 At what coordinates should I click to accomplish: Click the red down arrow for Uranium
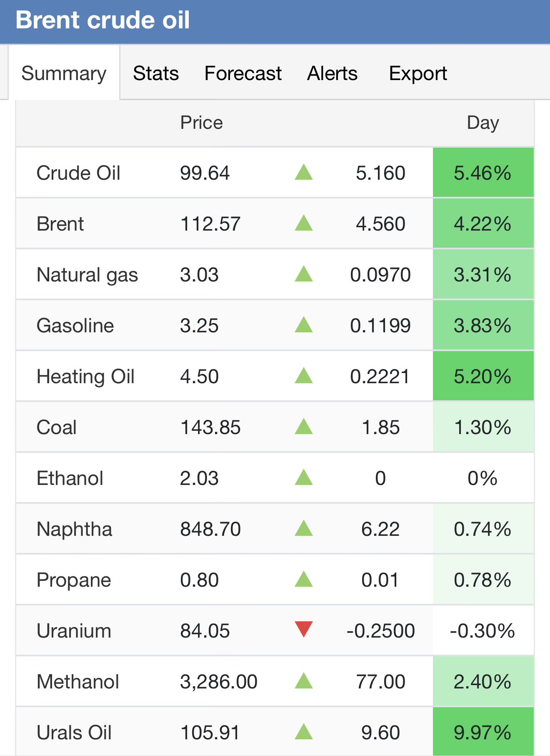click(x=304, y=629)
